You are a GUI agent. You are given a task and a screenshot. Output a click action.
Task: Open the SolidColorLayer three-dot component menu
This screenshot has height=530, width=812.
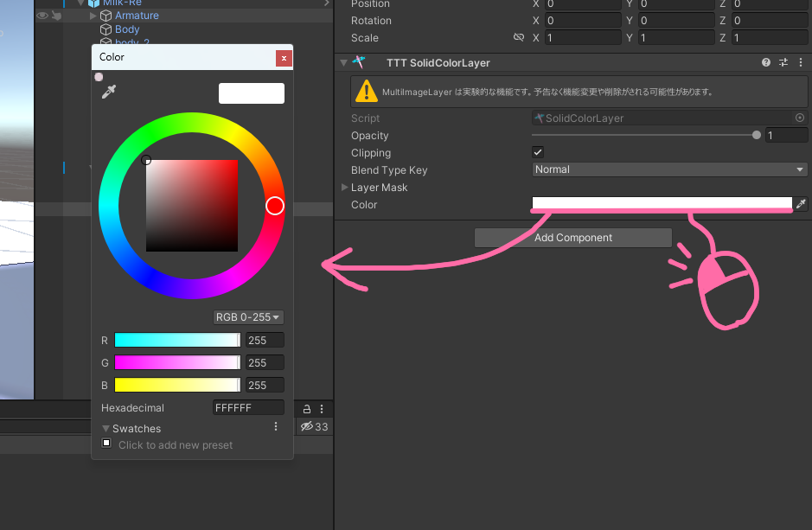click(799, 62)
